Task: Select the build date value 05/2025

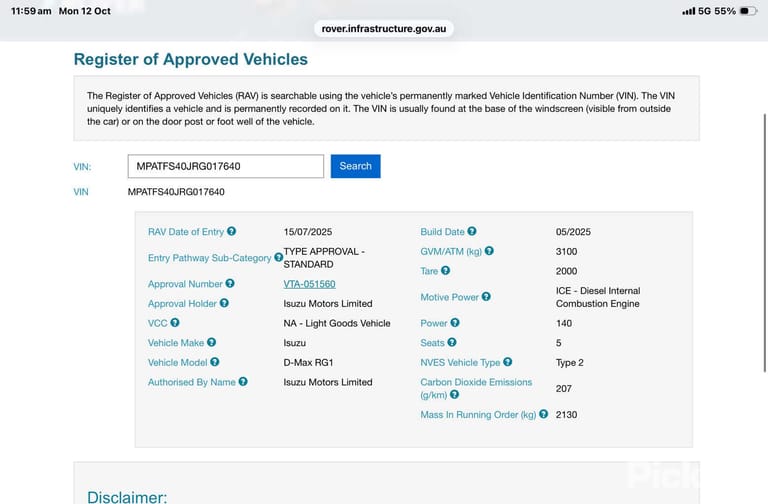Action: [x=573, y=232]
